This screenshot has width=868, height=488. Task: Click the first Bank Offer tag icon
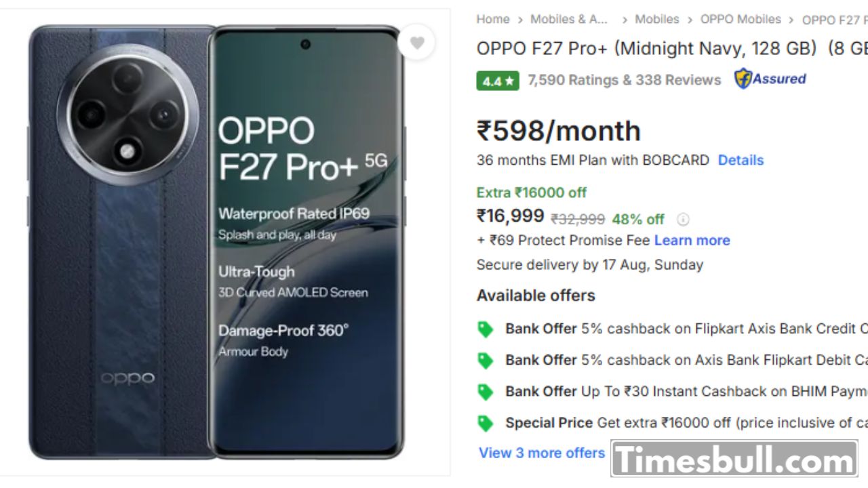486,329
